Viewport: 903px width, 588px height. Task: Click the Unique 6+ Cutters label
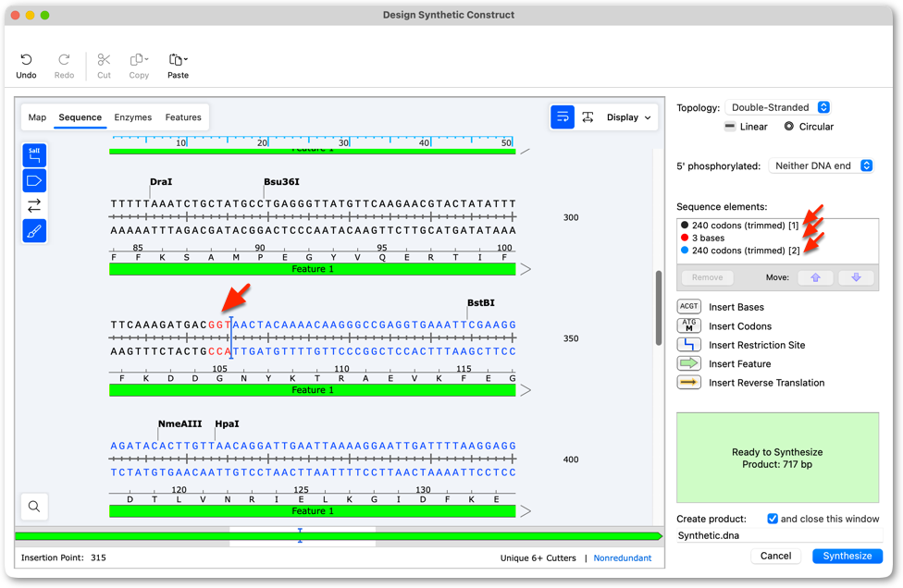point(538,558)
